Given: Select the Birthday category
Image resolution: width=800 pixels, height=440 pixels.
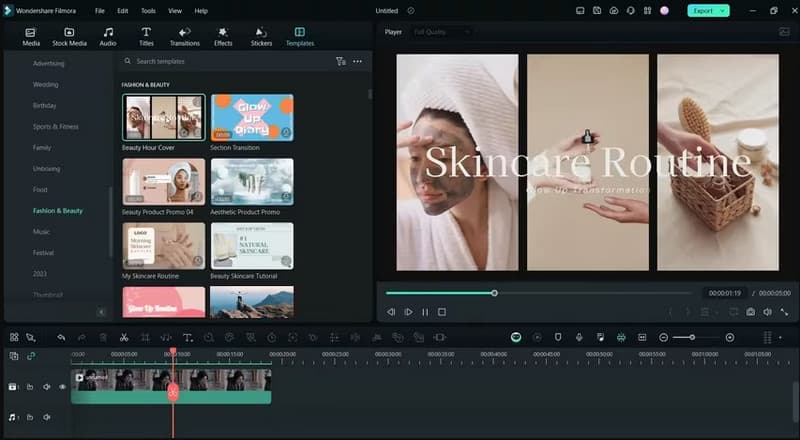Looking at the screenshot, I should pos(44,106).
